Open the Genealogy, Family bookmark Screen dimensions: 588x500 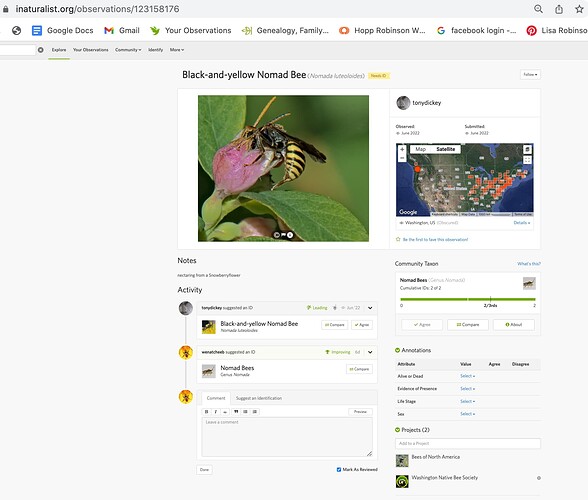pyautogui.click(x=285, y=30)
